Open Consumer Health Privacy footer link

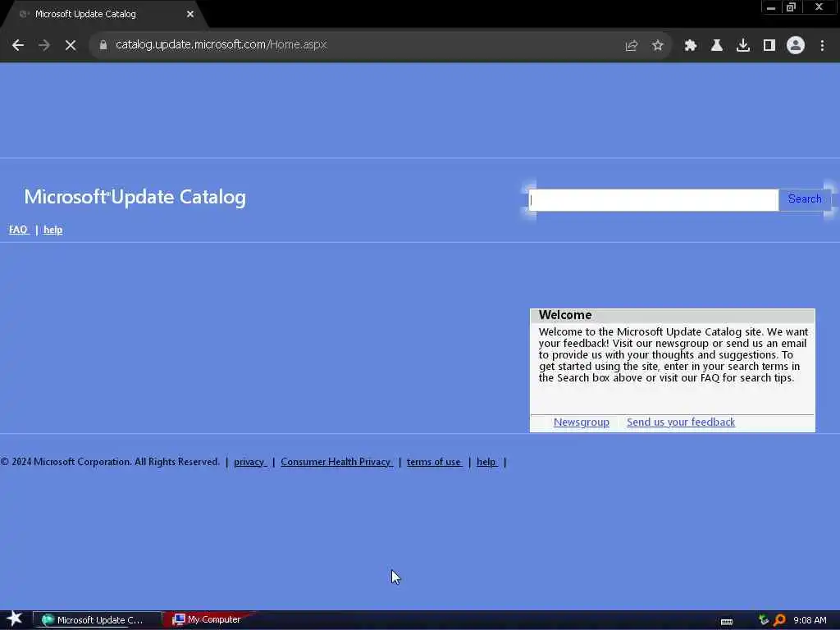[336, 462]
